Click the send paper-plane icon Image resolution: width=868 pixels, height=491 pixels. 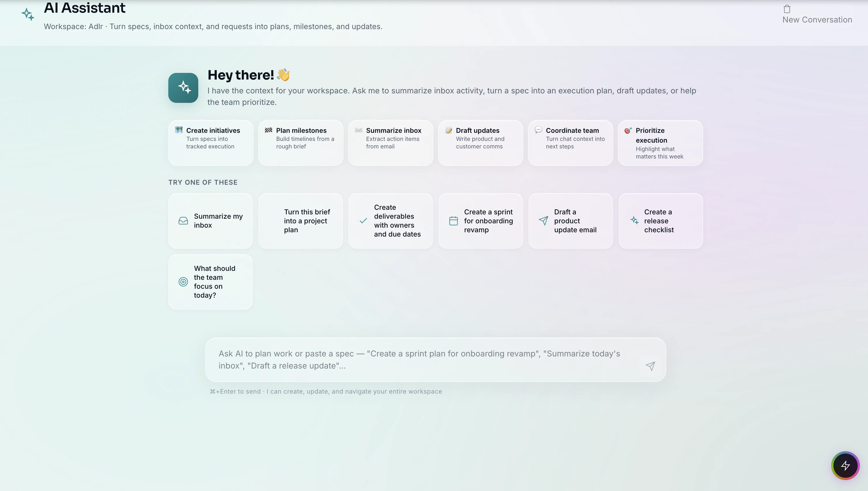click(x=650, y=366)
